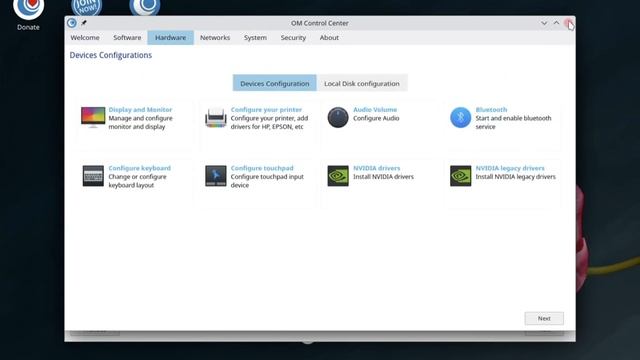Click the NVIDIA legacy drivers icon
The width and height of the screenshot is (640, 360).
(x=460, y=176)
